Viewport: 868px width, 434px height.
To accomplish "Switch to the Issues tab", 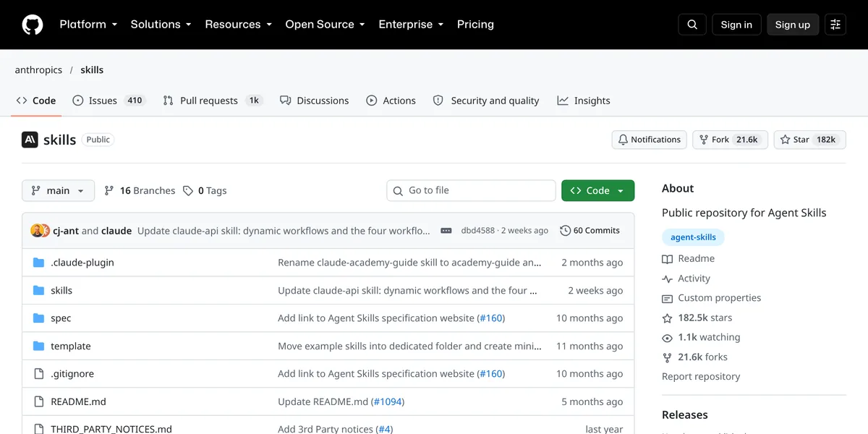I will click(x=109, y=101).
